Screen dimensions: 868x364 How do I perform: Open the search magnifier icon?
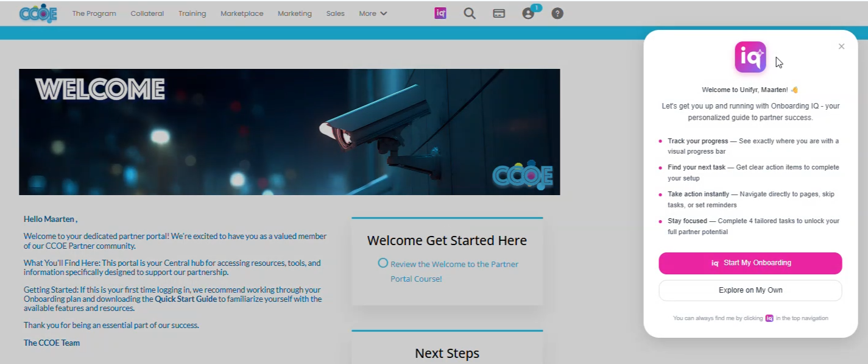click(470, 13)
